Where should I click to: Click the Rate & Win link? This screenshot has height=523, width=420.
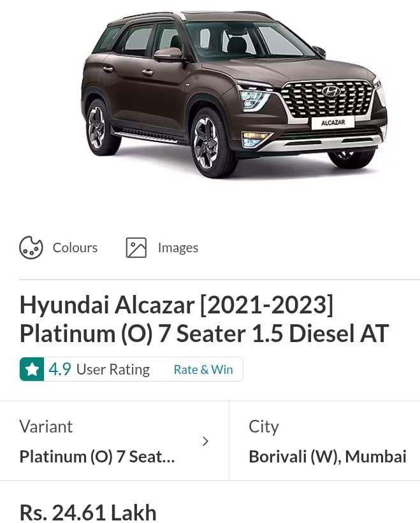[x=203, y=369]
